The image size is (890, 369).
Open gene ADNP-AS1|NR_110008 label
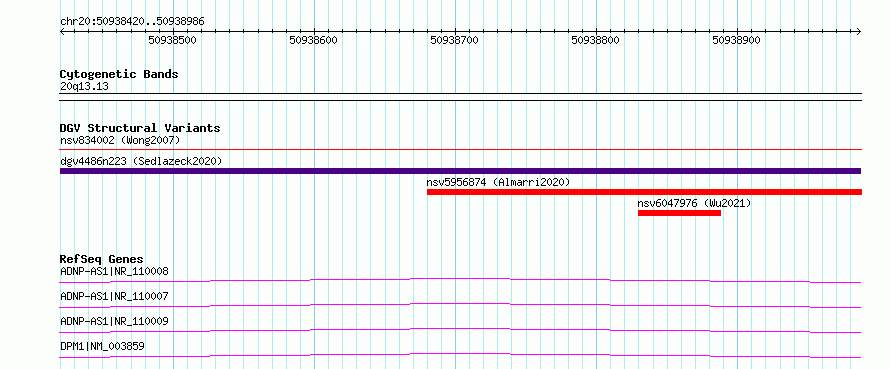point(114,271)
